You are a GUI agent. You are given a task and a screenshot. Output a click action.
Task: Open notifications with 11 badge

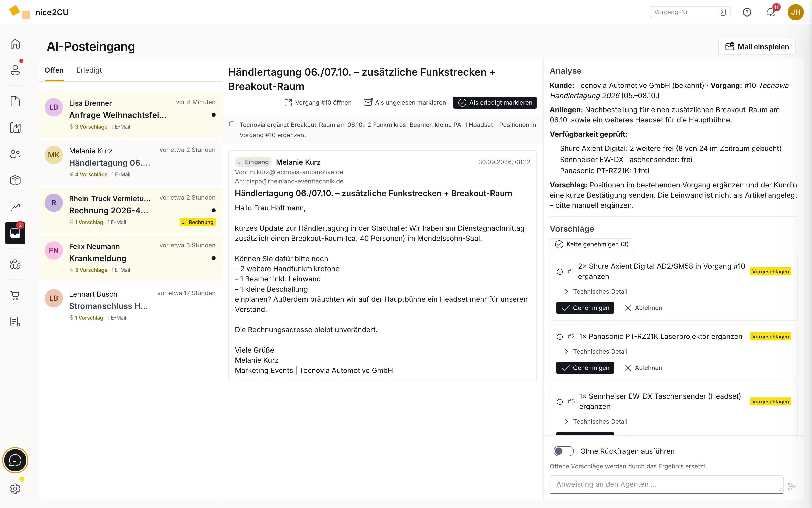pos(771,12)
